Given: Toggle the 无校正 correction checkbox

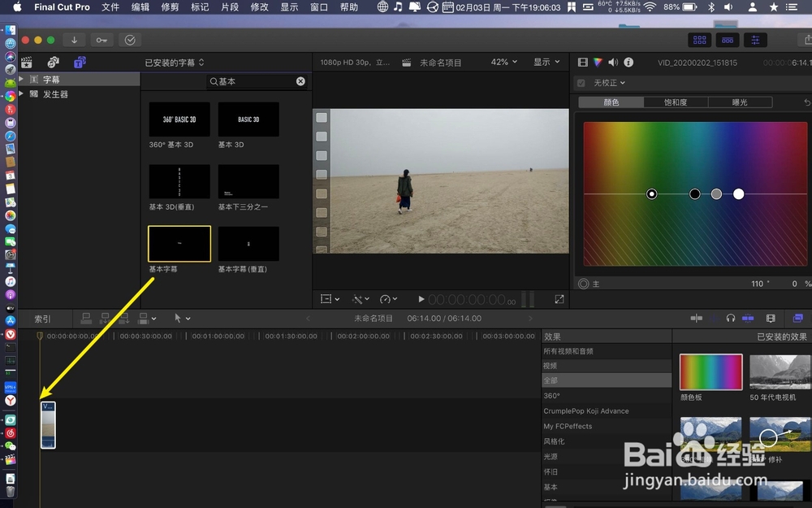Looking at the screenshot, I should pos(580,82).
